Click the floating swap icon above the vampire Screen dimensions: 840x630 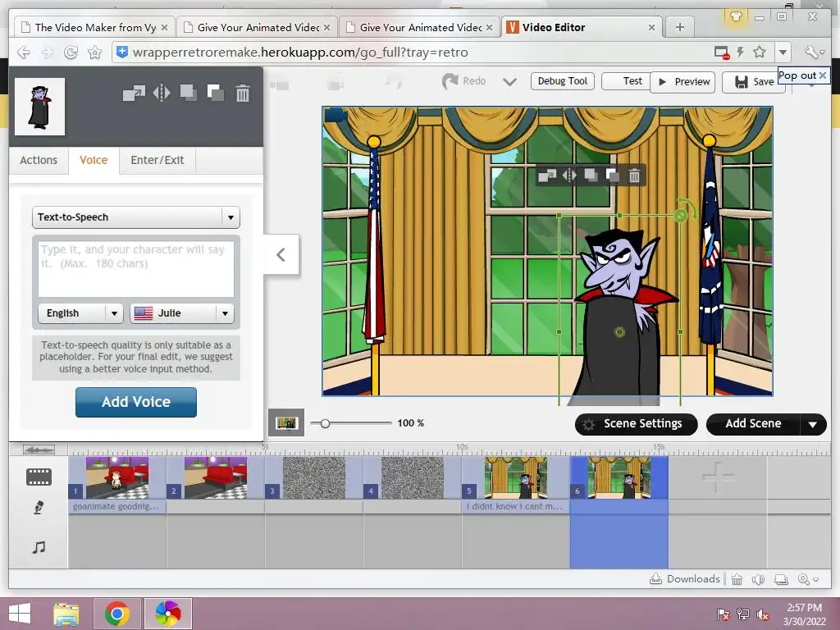tap(547, 176)
